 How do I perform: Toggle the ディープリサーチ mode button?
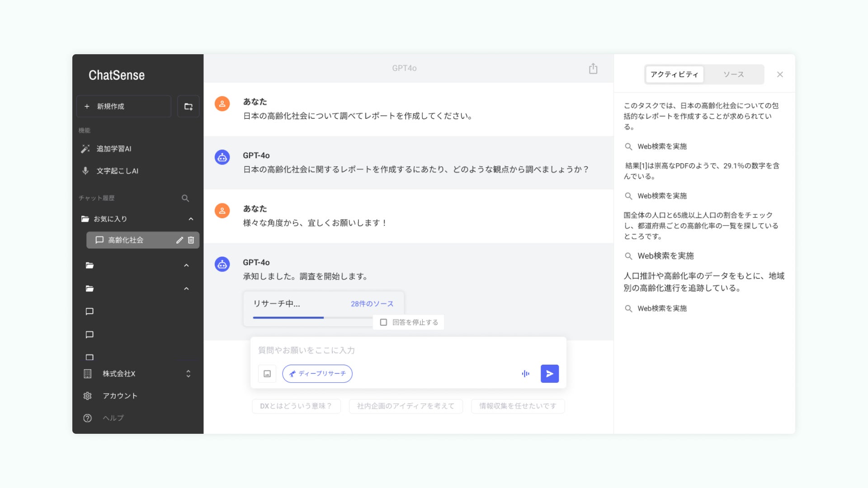tap(317, 374)
